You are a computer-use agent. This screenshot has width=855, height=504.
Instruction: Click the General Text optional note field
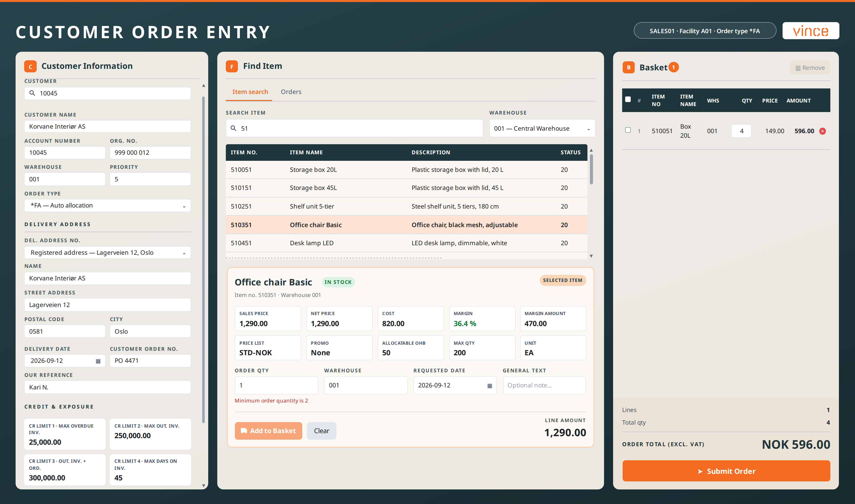pyautogui.click(x=544, y=385)
